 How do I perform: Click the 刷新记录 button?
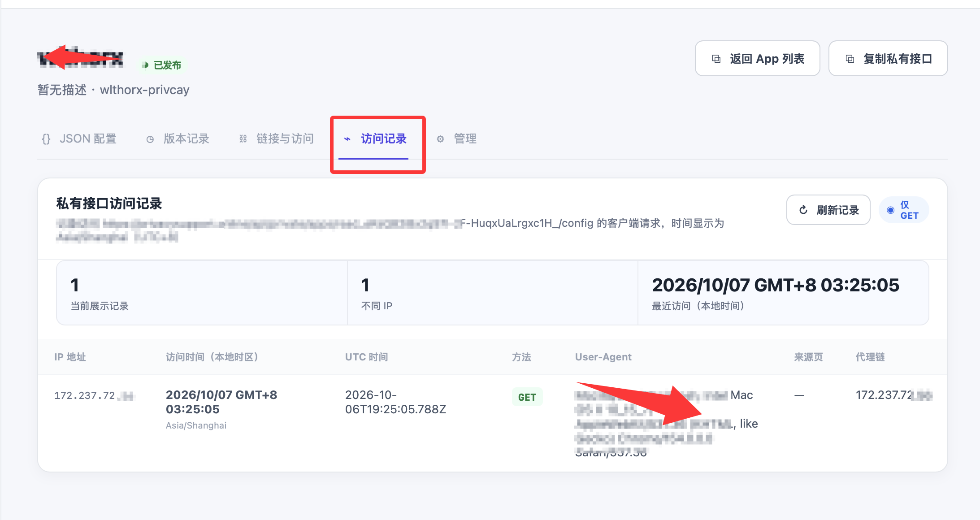pos(828,210)
